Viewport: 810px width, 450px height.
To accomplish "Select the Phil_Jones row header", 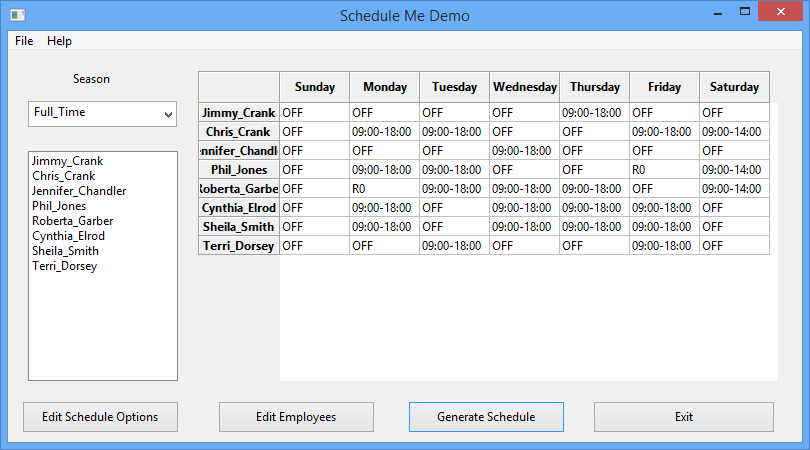I will tap(239, 170).
